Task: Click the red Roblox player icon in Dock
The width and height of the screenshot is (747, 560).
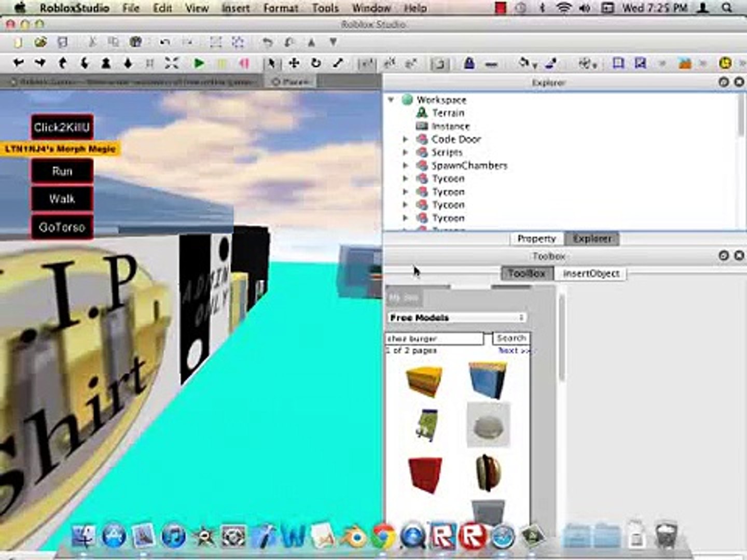Action: pos(472,537)
